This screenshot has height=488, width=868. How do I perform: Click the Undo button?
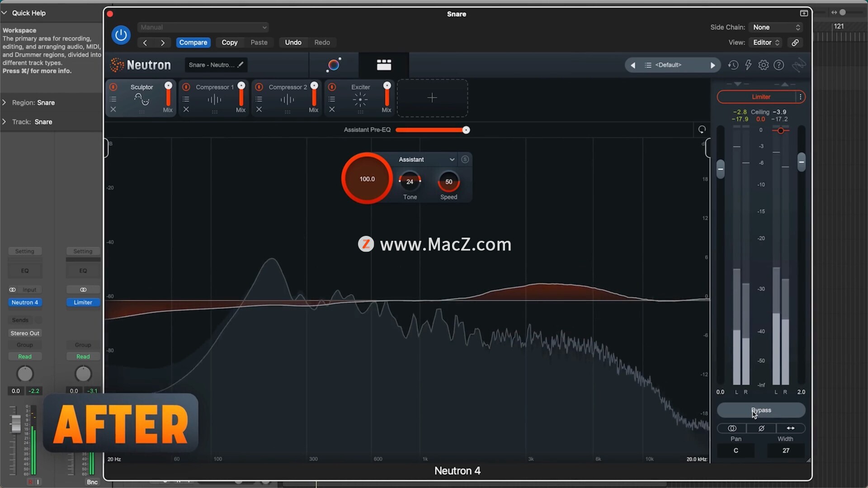(293, 42)
